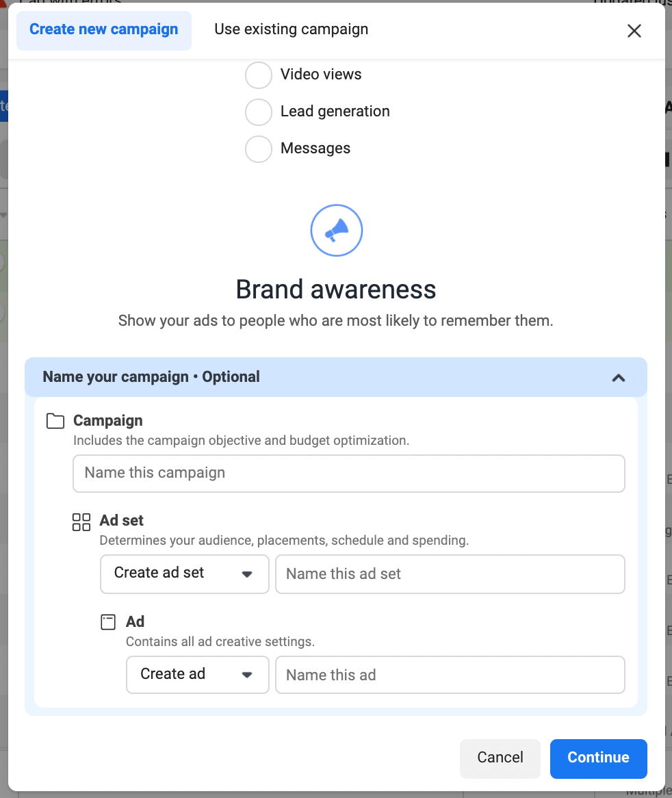Focus the Name this campaign field
672x798 pixels.
(x=348, y=474)
